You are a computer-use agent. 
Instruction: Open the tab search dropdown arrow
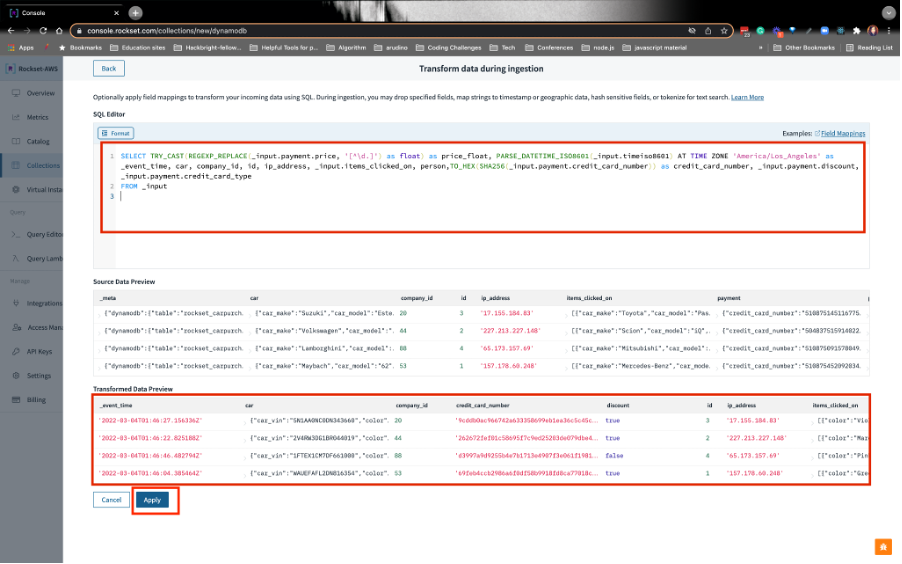pyautogui.click(x=889, y=13)
